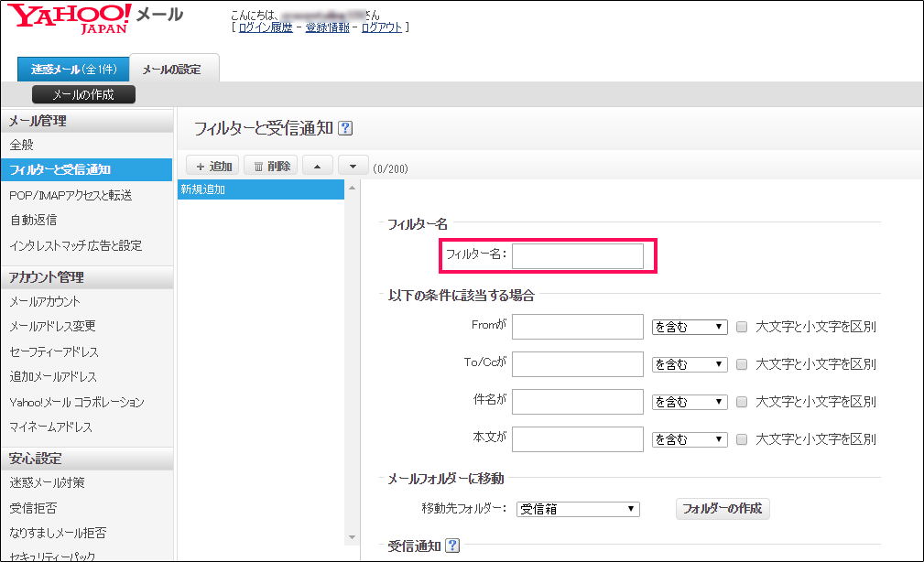The image size is (924, 562).
Task: Open the を含む dropdown for To/Cc
Action: [x=689, y=363]
